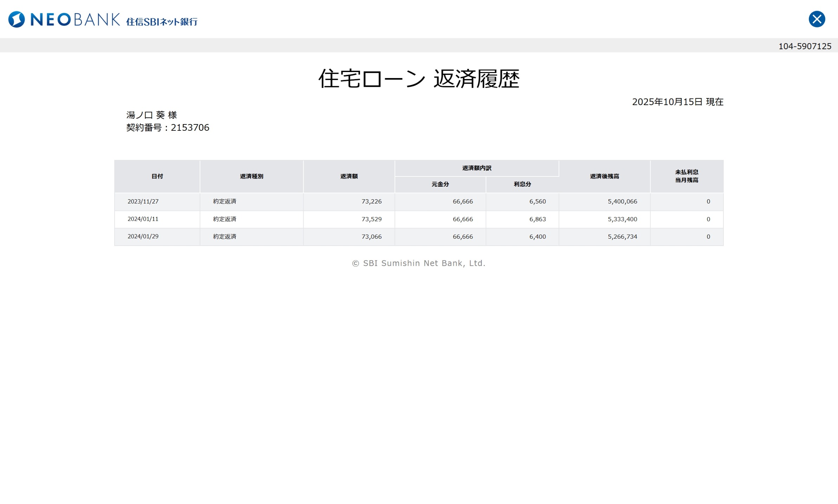
Task: Click the 未払利息 当月残高 header
Action: (x=686, y=176)
